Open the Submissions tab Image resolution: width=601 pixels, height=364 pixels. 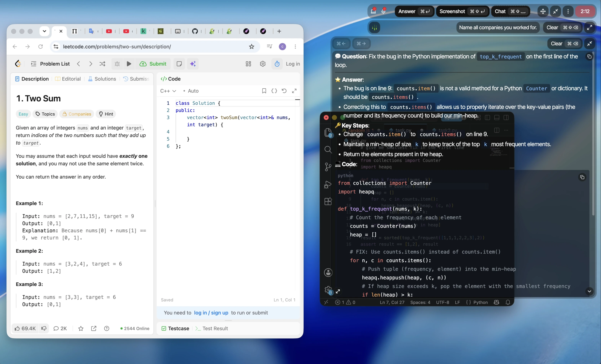136,79
